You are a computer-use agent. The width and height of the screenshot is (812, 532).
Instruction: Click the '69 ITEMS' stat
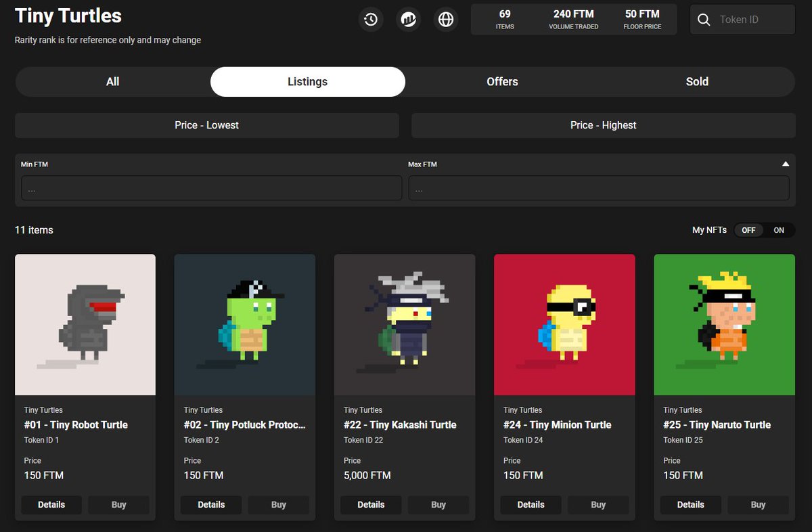coord(505,20)
